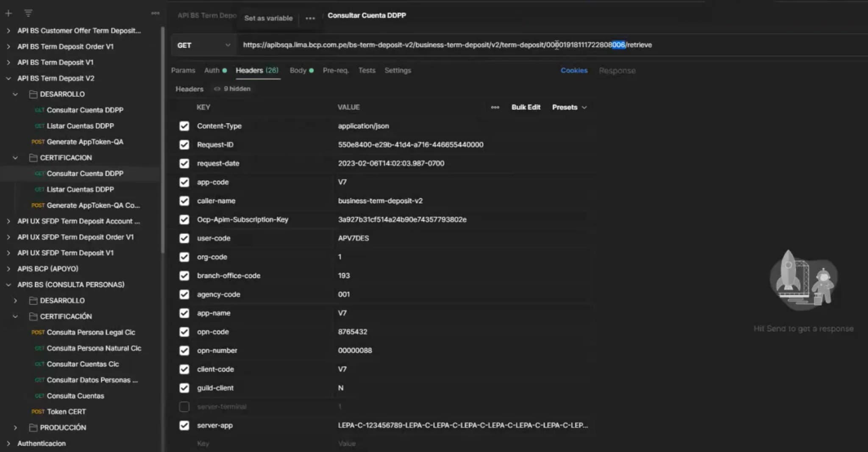Uncheck the Content-Type header checkbox
The width and height of the screenshot is (868, 452).
(184, 126)
